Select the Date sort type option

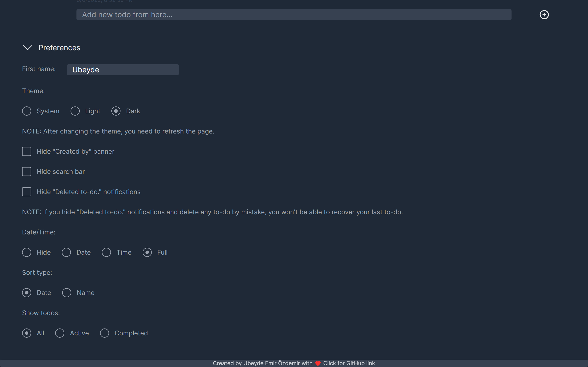click(x=26, y=292)
